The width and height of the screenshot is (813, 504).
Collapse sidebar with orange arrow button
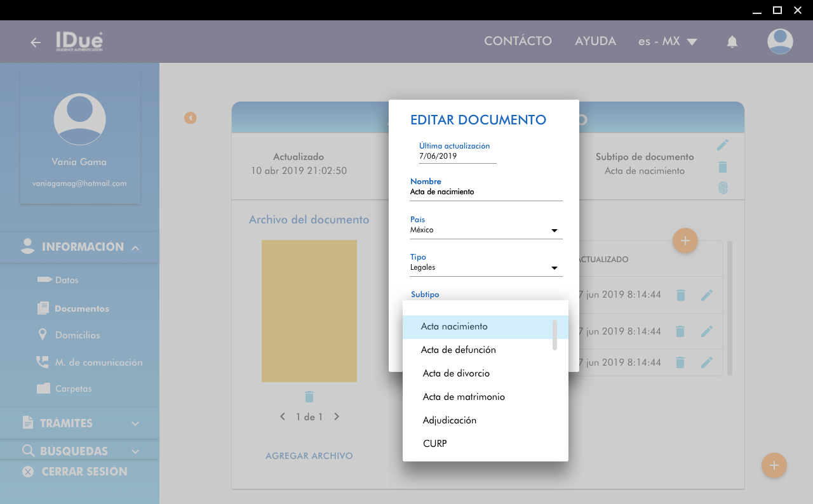[x=190, y=118]
